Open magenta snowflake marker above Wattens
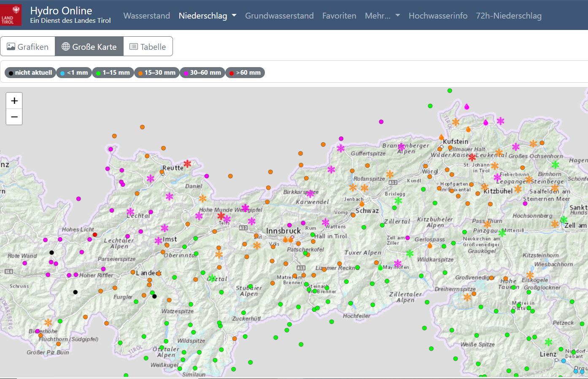 coord(326,222)
